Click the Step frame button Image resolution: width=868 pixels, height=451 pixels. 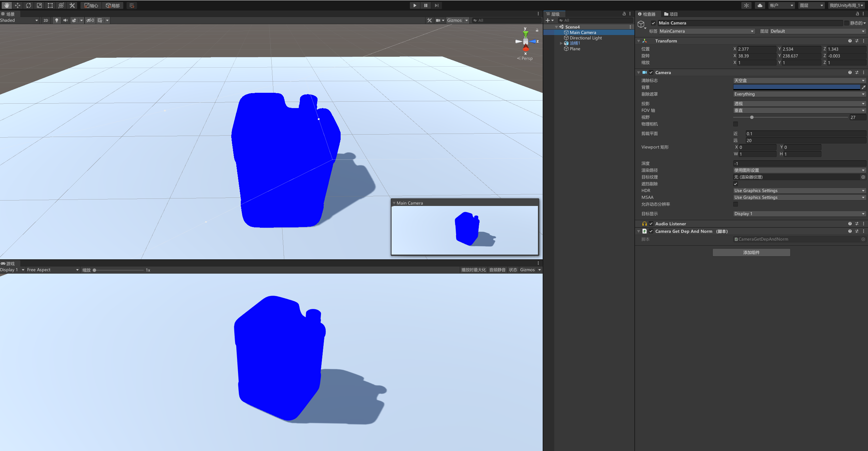[x=436, y=5]
